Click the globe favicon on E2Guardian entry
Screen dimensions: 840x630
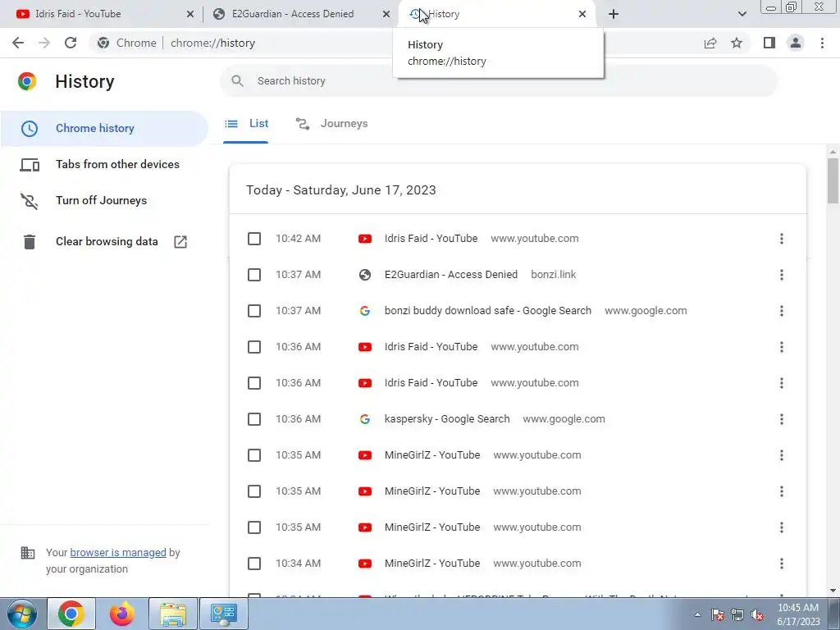point(365,275)
